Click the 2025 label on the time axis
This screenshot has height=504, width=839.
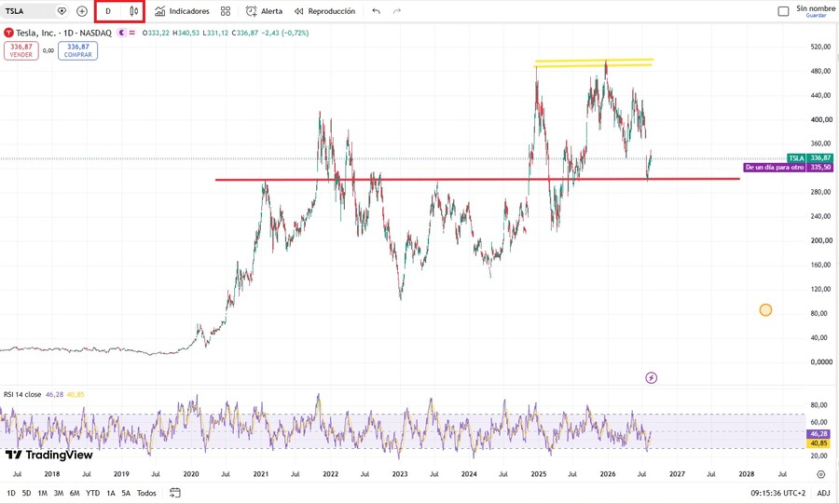tap(538, 474)
